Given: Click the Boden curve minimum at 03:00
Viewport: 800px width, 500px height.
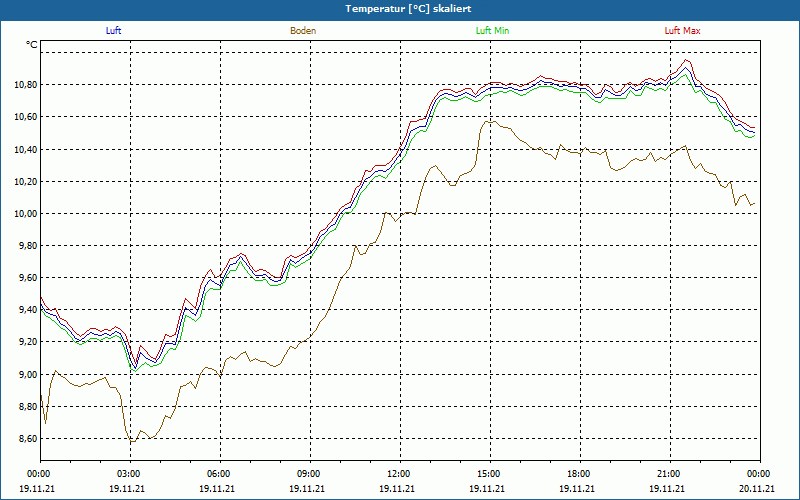Looking at the screenshot, I should (x=133, y=442).
